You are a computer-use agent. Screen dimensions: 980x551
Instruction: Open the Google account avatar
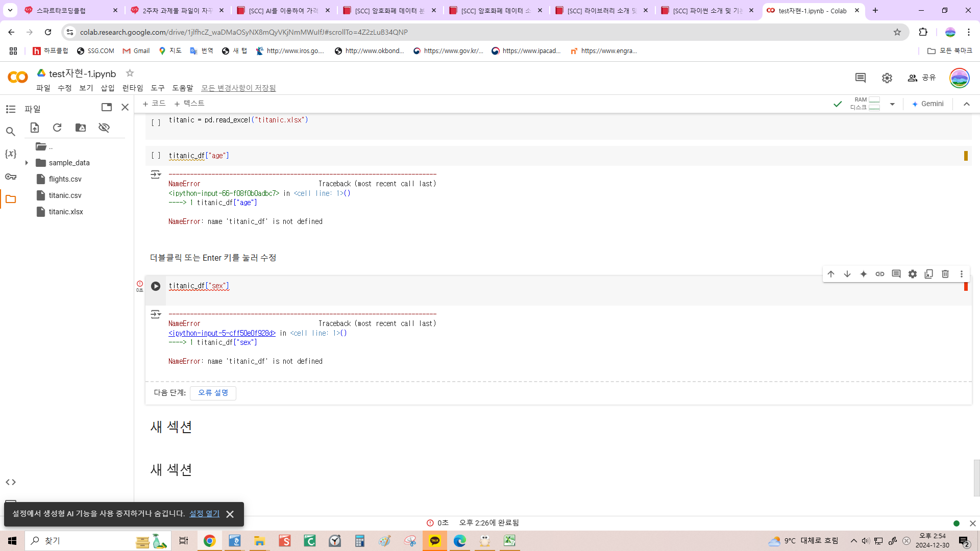[x=960, y=78]
